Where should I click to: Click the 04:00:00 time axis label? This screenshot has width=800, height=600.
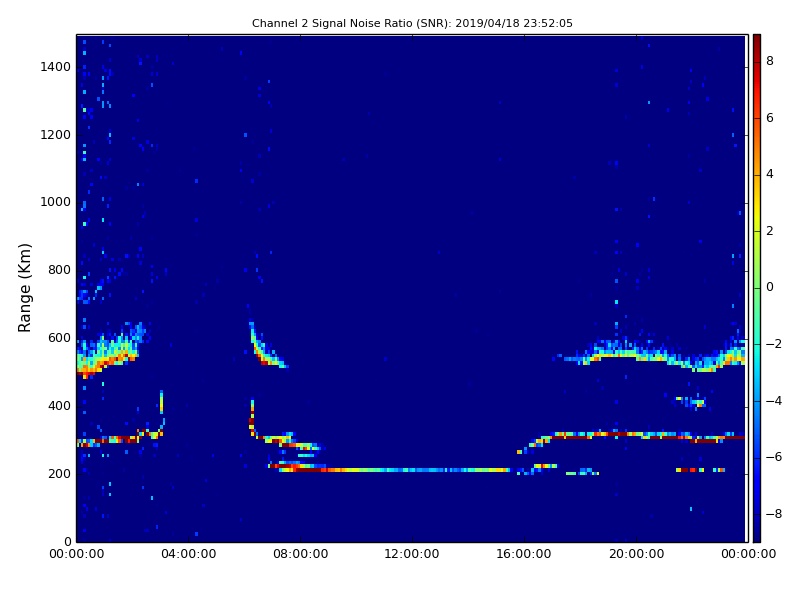(x=189, y=554)
